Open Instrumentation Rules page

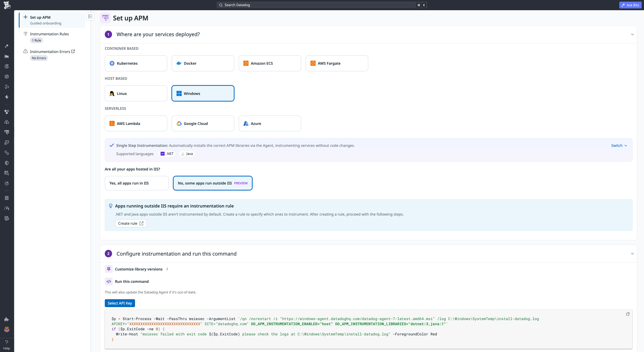pyautogui.click(x=49, y=34)
